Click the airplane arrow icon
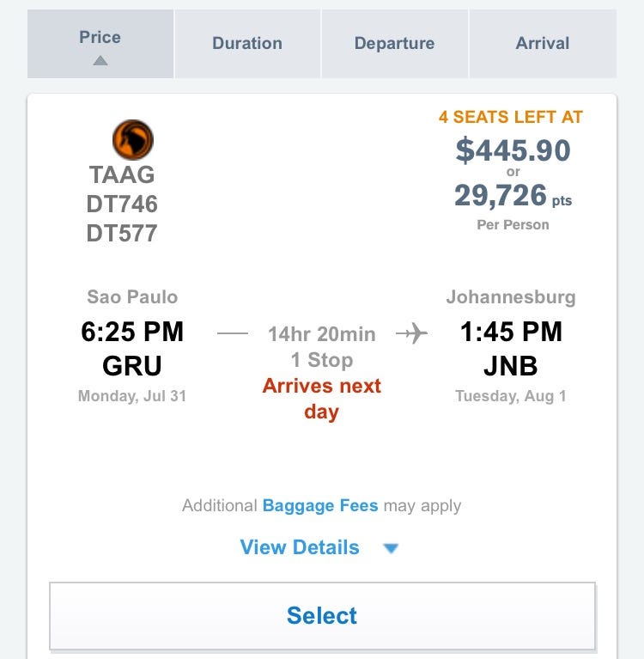 click(411, 334)
